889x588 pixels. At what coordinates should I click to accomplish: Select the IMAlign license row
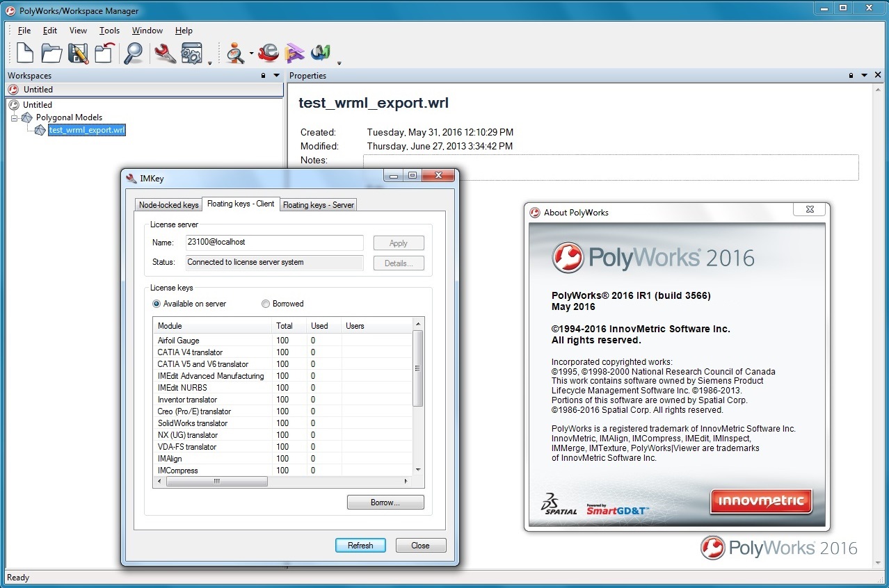283,459
